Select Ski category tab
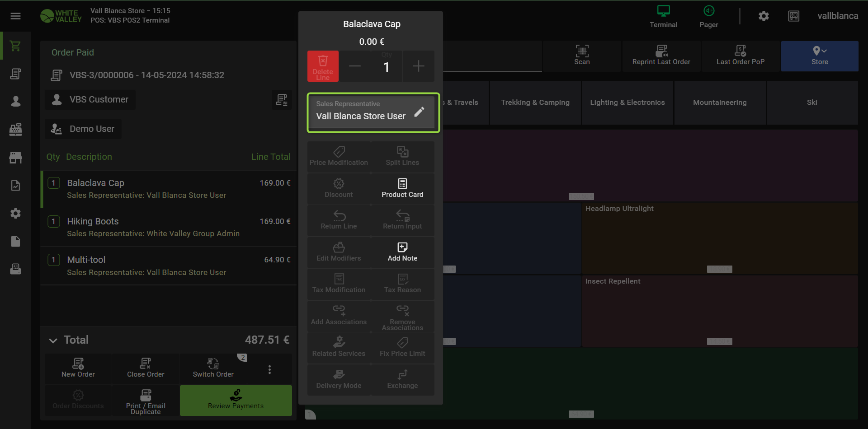The image size is (868, 429). tap(812, 103)
